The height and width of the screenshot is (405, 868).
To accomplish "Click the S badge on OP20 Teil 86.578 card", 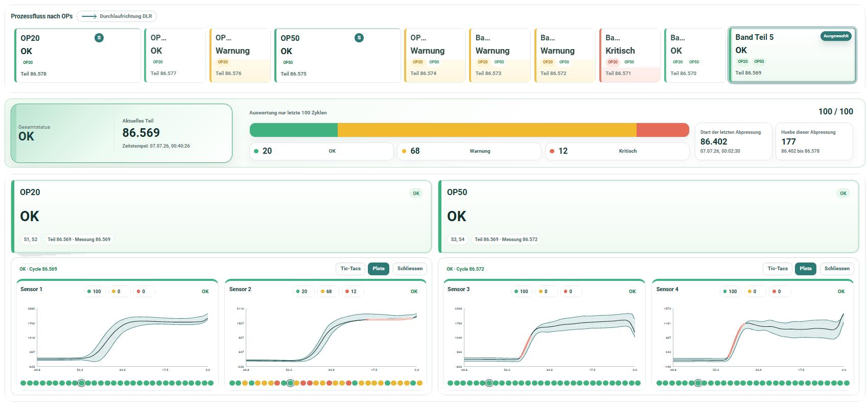I will coord(99,38).
